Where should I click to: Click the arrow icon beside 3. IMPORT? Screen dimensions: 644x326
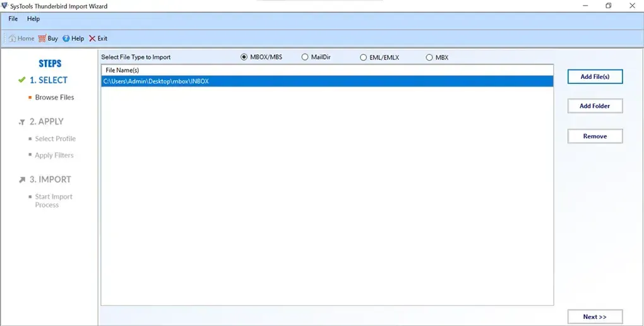point(22,180)
